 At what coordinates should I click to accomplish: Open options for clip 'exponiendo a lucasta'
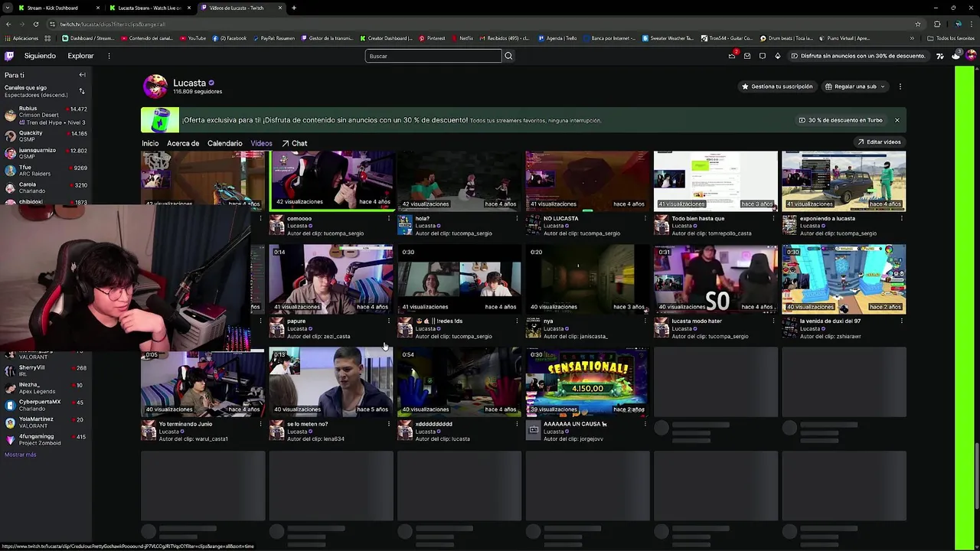point(901,219)
